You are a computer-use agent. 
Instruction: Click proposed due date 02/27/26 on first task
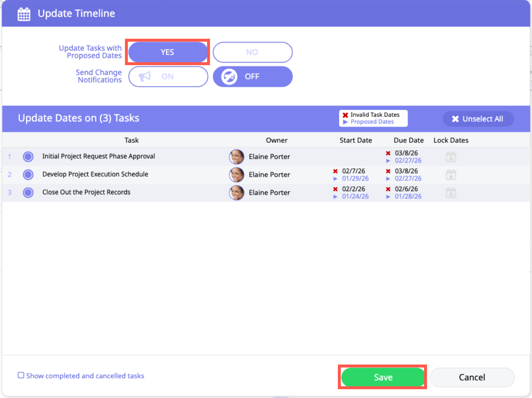click(x=408, y=161)
